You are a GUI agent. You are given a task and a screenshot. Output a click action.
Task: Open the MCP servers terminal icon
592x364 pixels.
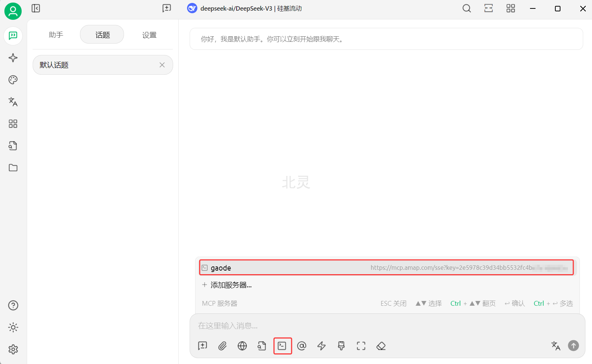coord(282,346)
